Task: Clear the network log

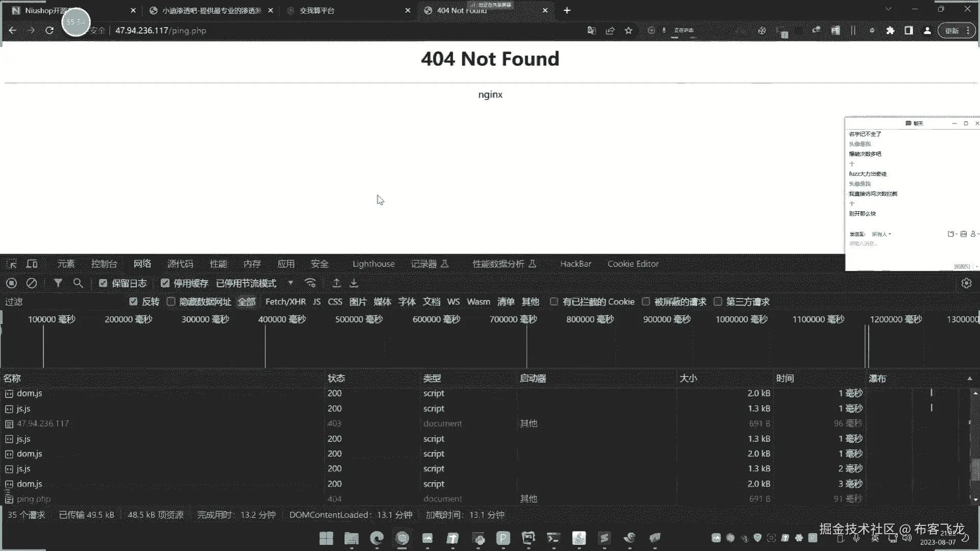Action: (x=31, y=283)
